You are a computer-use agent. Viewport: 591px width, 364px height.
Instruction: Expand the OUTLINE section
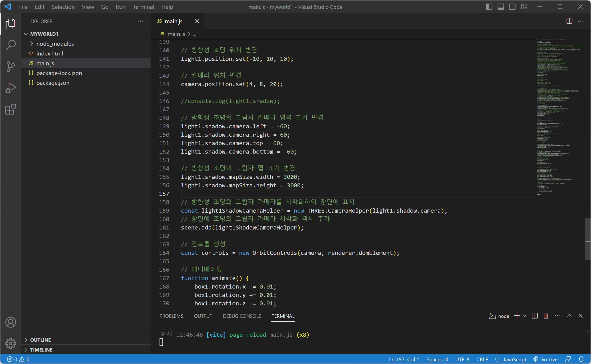(40, 340)
